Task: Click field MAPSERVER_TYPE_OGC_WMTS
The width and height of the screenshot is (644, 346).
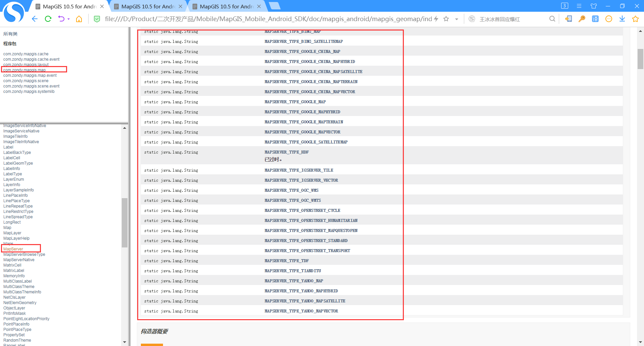Action: (292, 200)
